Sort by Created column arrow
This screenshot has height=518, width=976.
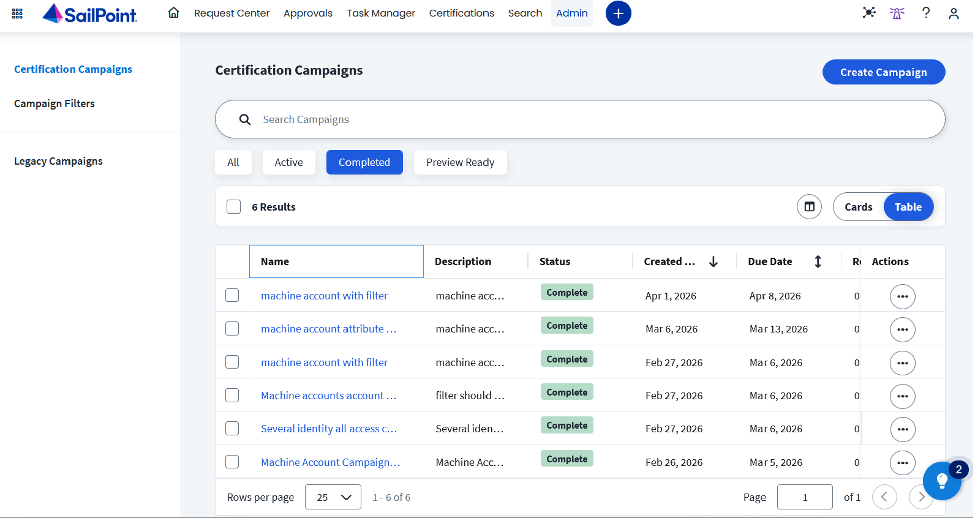pos(713,261)
